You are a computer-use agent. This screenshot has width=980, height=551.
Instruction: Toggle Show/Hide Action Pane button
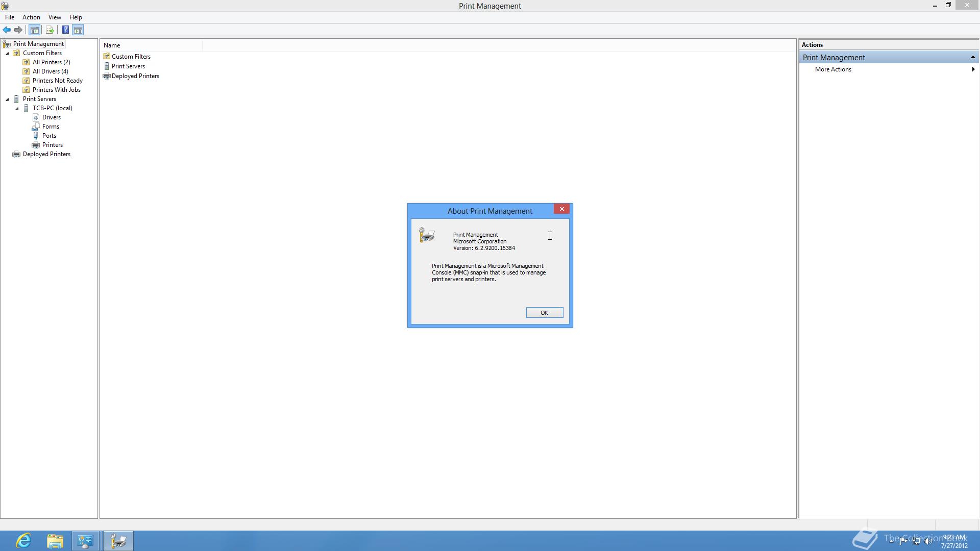78,30
